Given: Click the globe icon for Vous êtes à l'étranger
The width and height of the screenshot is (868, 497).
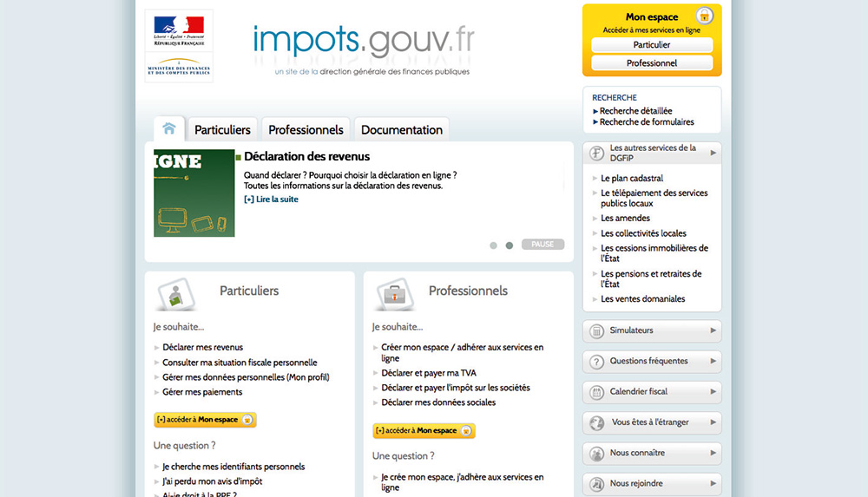Looking at the screenshot, I should [x=596, y=422].
